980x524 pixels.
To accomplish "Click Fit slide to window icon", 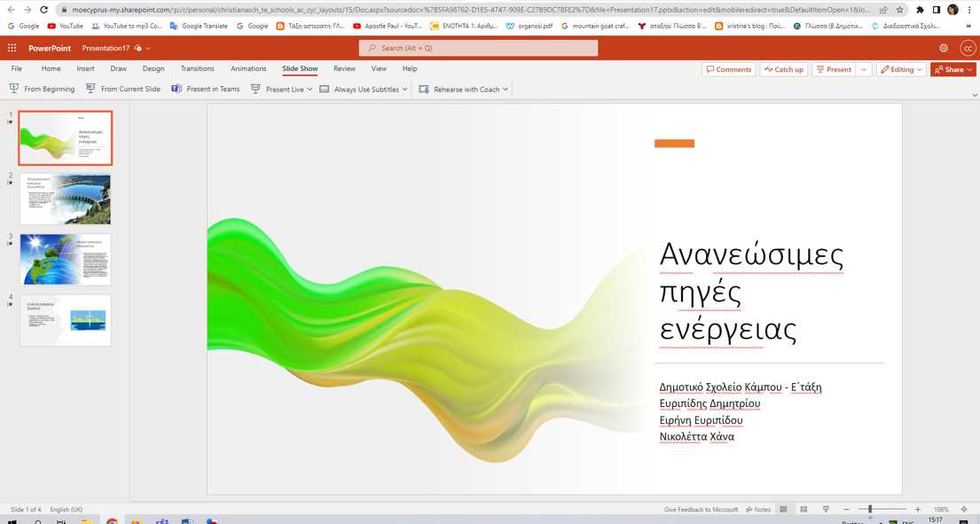I will 964,510.
